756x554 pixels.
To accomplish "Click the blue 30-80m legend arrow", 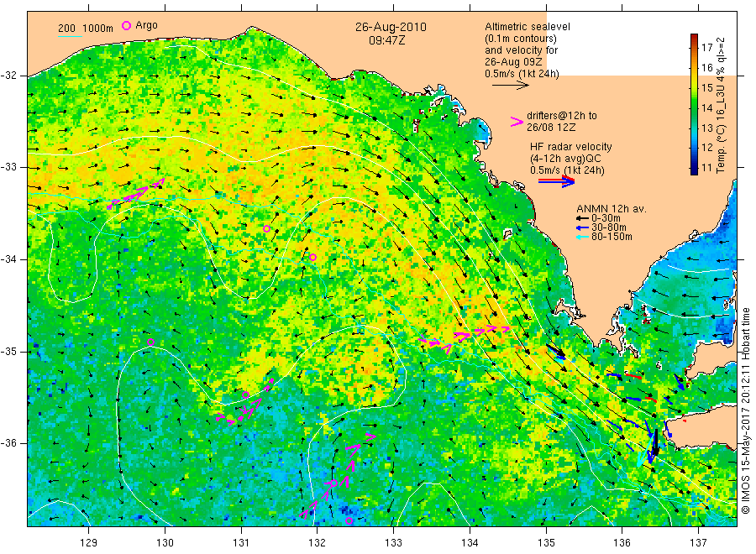I will tap(582, 227).
